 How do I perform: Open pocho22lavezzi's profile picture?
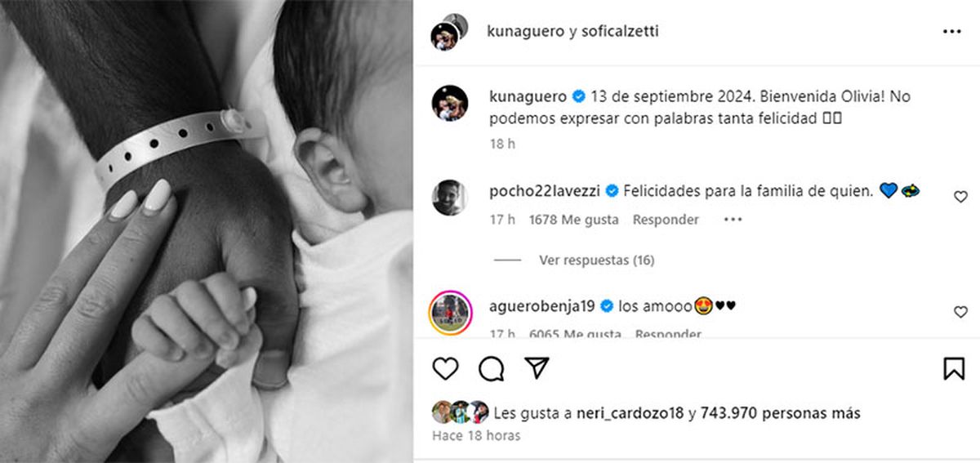(450, 198)
